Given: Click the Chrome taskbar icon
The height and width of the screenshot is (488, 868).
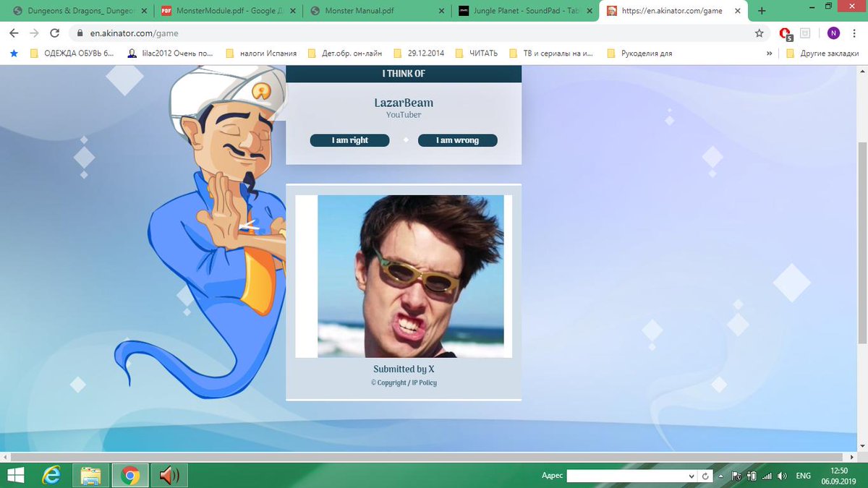Looking at the screenshot, I should 130,475.
